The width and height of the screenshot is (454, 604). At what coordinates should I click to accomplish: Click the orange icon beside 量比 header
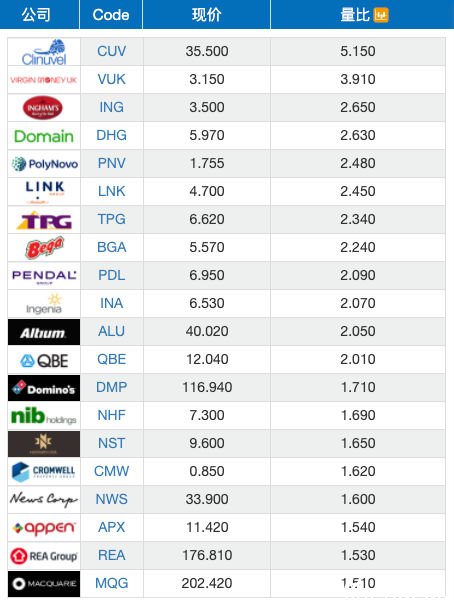tap(381, 15)
